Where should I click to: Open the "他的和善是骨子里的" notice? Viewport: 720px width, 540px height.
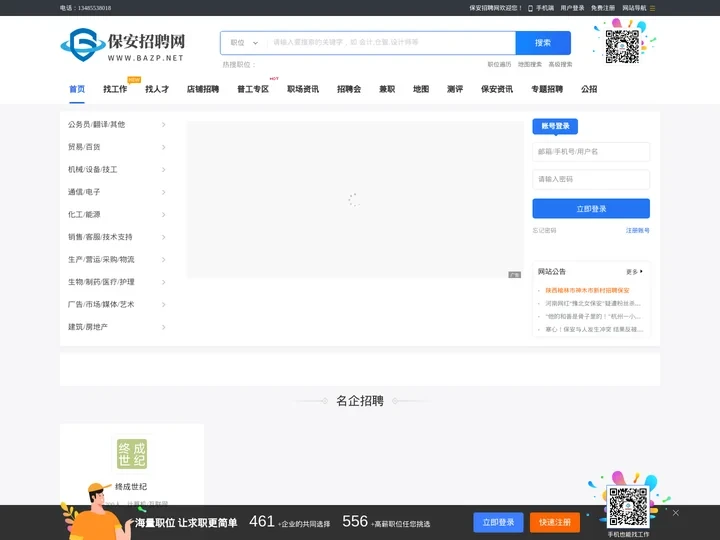[x=593, y=316]
